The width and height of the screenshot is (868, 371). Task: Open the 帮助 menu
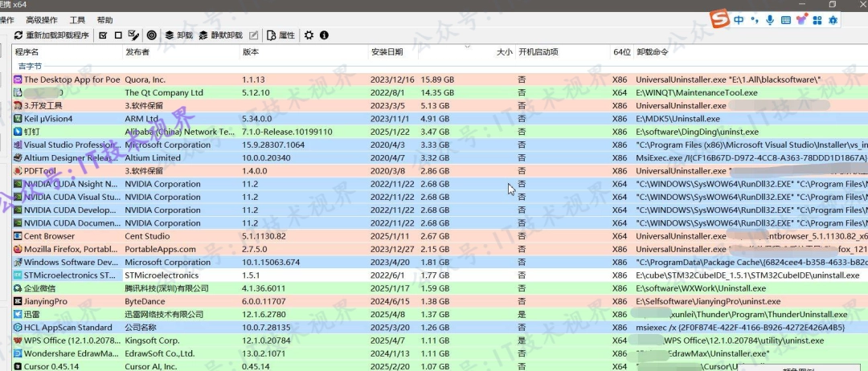pyautogui.click(x=104, y=20)
